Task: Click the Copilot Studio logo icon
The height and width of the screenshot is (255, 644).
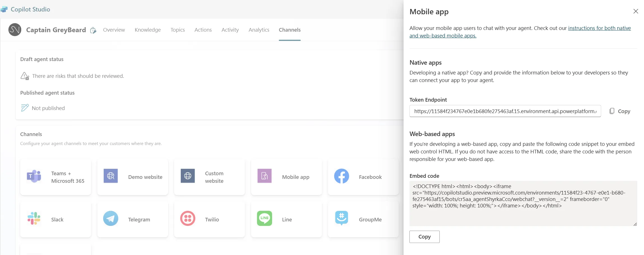Action: (4, 9)
